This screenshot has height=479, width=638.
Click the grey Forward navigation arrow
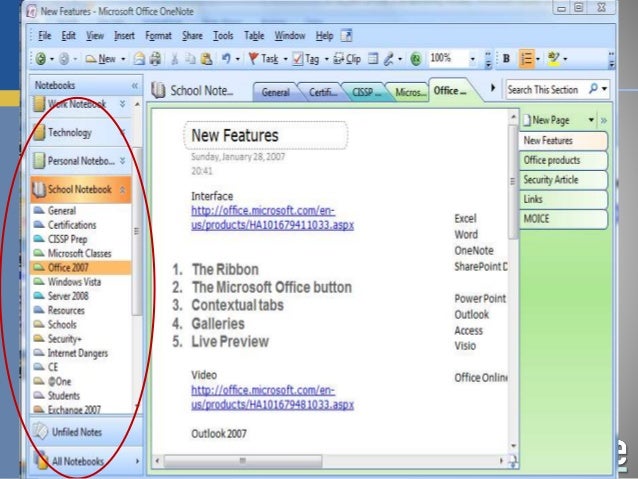click(x=64, y=59)
